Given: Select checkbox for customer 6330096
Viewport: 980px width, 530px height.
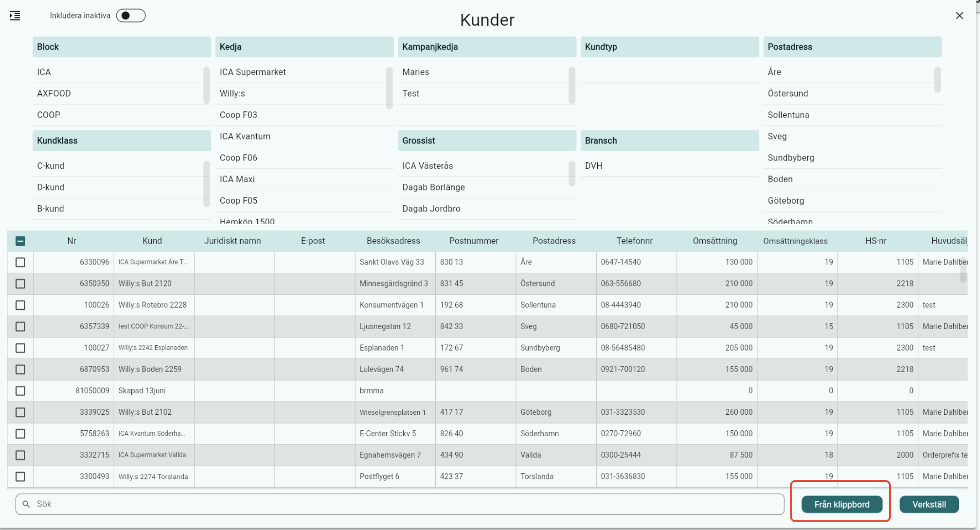Looking at the screenshot, I should [20, 262].
